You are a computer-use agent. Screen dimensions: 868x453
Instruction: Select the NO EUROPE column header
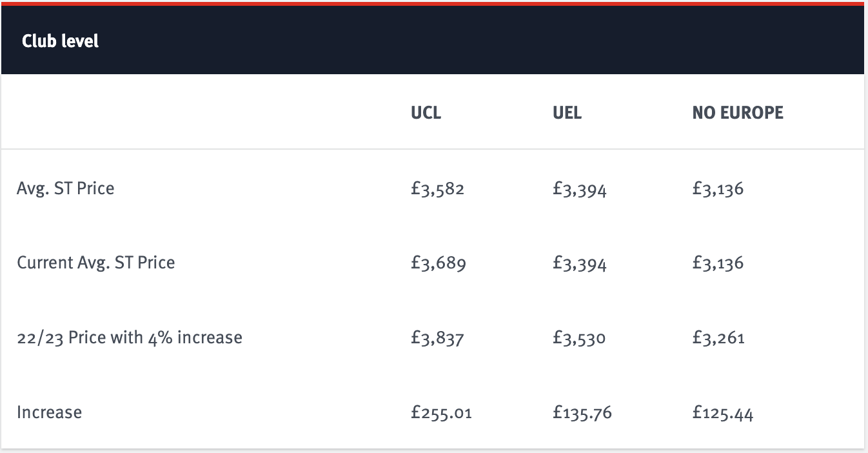tap(738, 113)
